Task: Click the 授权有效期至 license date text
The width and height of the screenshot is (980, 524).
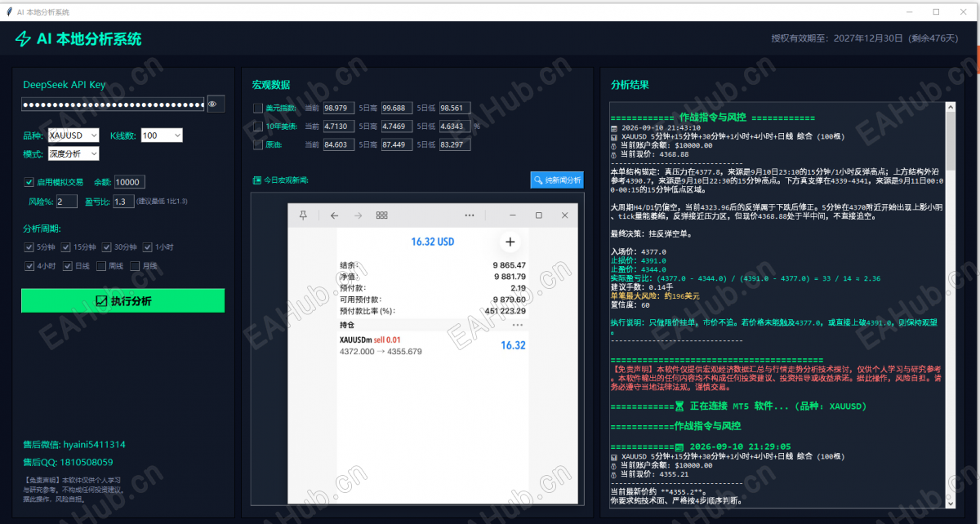Action: (863, 38)
